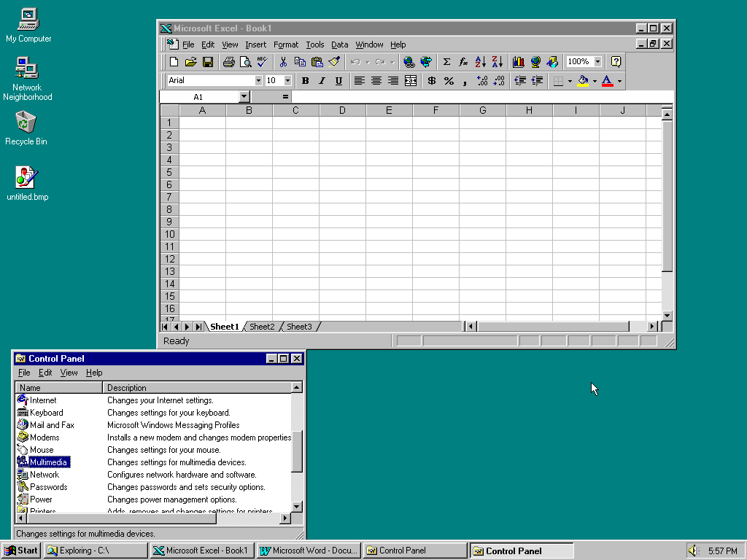Open the font size 10 dropdown
This screenshot has height=560, width=747.
tap(287, 80)
